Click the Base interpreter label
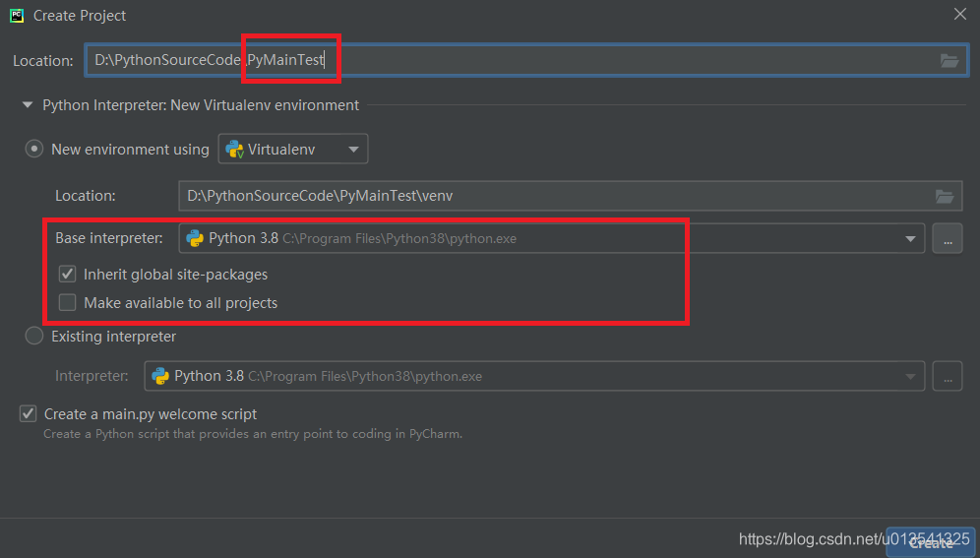Screen dimensions: 980x558 (109, 238)
